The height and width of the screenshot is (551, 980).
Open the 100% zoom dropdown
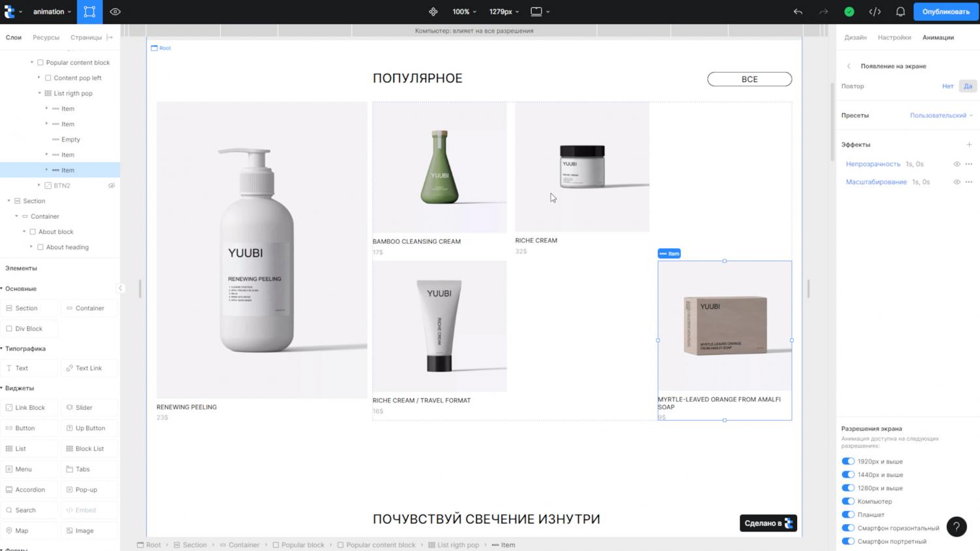coord(464,12)
